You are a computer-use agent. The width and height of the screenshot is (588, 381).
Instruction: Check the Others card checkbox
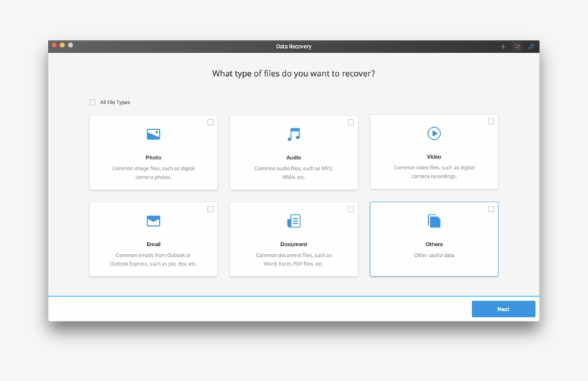click(491, 210)
